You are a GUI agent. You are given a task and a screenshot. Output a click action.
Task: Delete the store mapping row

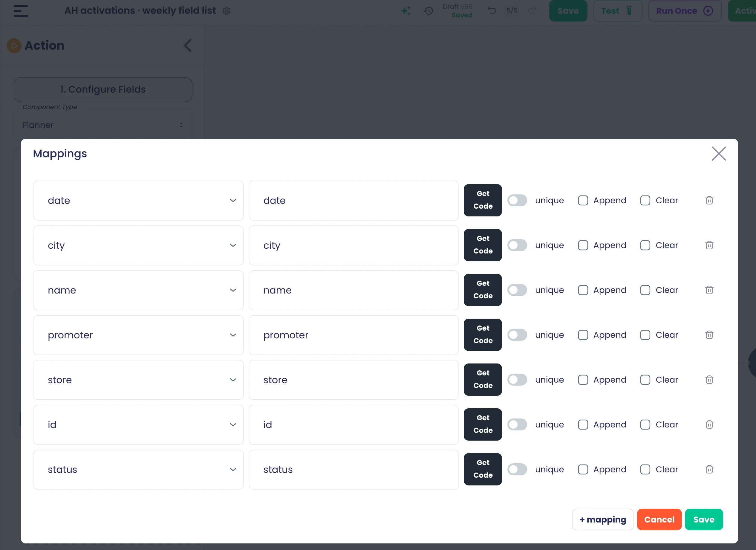coord(709,380)
